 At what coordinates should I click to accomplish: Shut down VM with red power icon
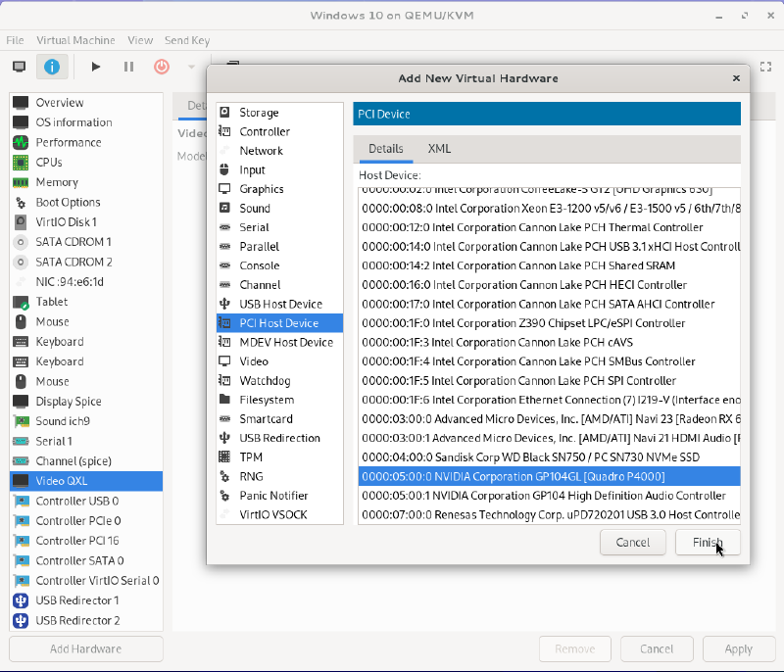162,67
